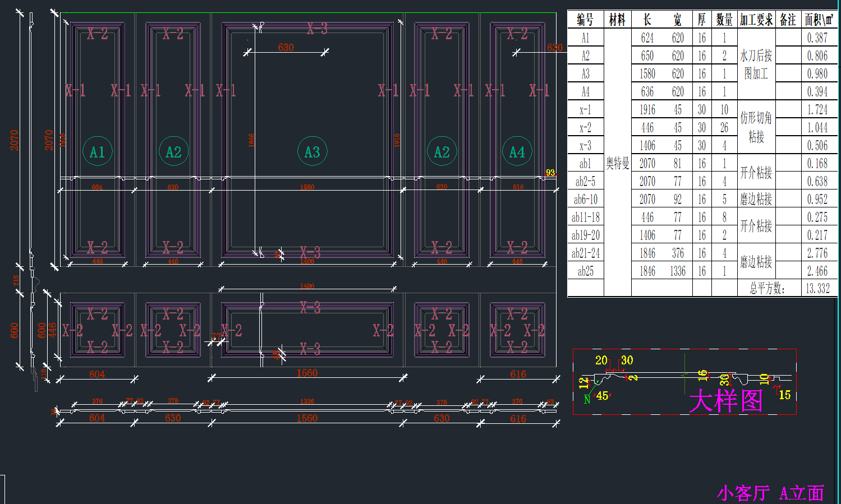
Task: Select the magenta 大样图 detail title
Action: point(726,401)
